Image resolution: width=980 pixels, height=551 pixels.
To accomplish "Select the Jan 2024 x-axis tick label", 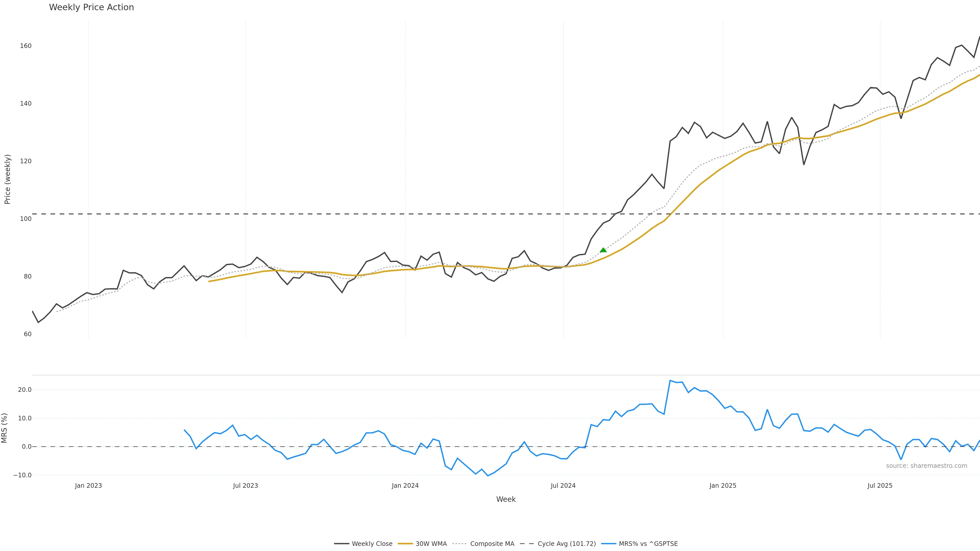I will (x=405, y=486).
